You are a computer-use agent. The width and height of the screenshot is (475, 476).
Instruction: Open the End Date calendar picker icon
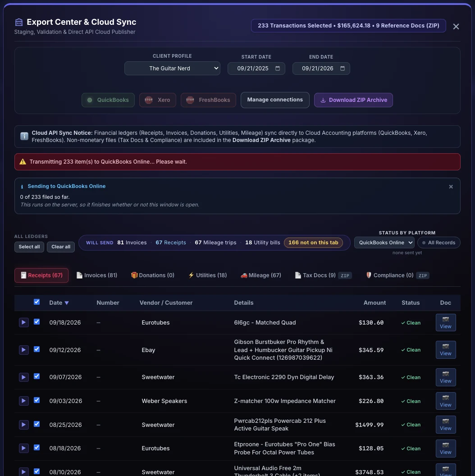[343, 69]
